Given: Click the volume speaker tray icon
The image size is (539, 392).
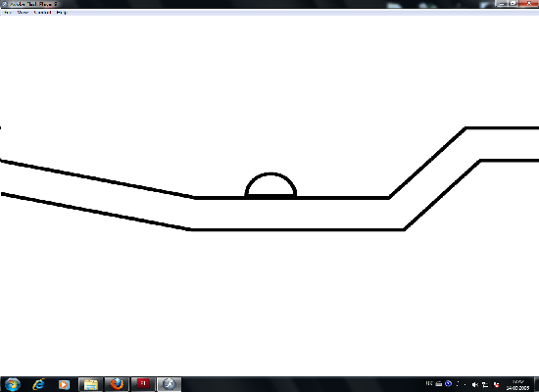Looking at the screenshot, I should tap(475, 384).
